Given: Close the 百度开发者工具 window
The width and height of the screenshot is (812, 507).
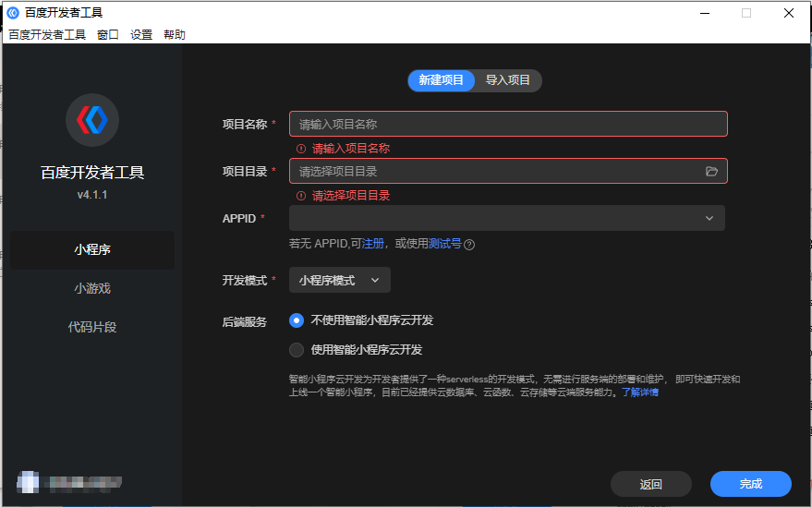Looking at the screenshot, I should [789, 13].
